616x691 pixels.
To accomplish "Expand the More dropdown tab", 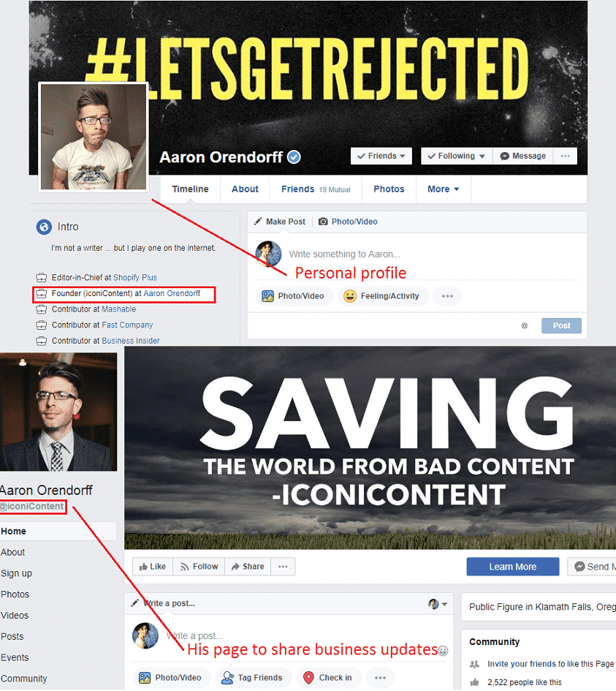I will coord(444,189).
